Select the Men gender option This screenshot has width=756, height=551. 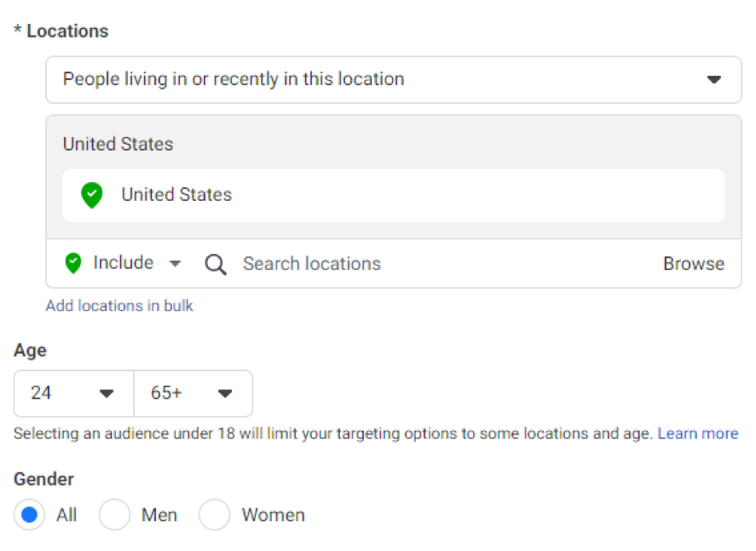(x=115, y=514)
